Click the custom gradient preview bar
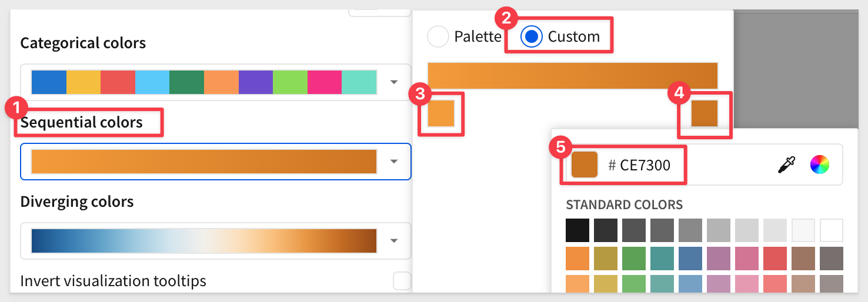 pos(573,75)
